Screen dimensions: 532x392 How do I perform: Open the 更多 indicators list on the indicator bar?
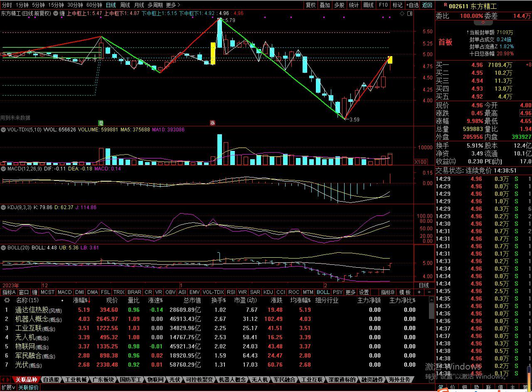coord(350,292)
